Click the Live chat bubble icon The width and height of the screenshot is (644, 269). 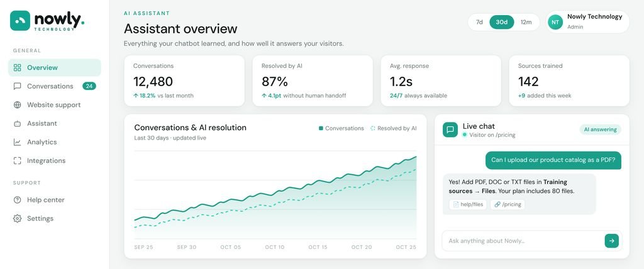[x=450, y=129]
